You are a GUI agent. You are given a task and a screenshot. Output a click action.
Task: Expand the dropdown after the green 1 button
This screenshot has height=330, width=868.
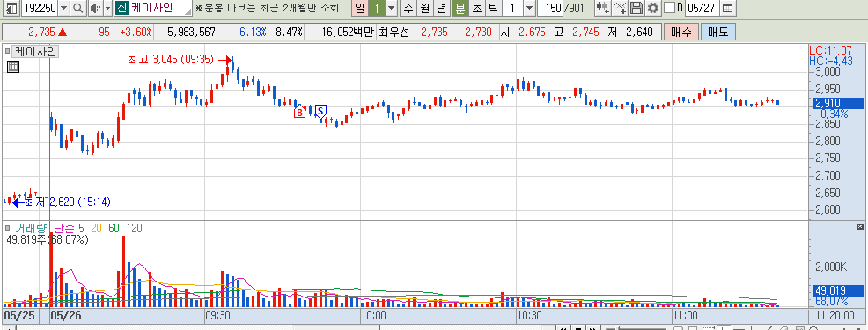(392, 8)
